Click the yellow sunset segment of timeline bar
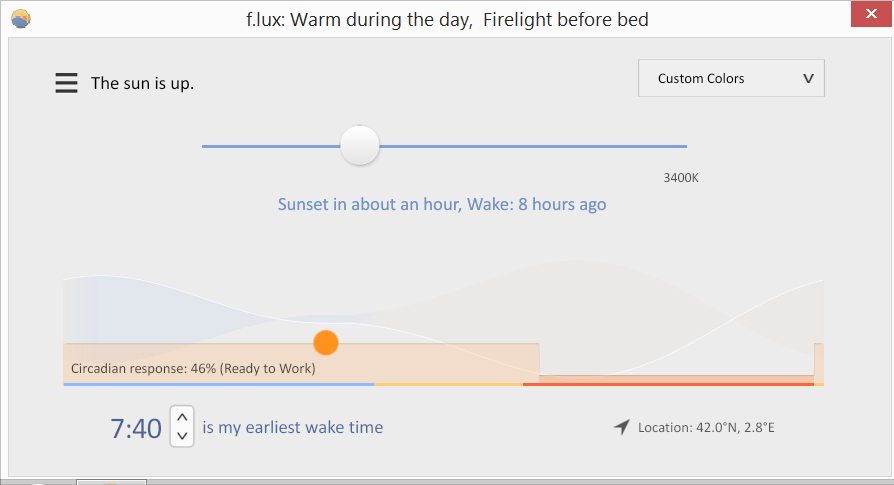This screenshot has width=894, height=485. coord(448,385)
